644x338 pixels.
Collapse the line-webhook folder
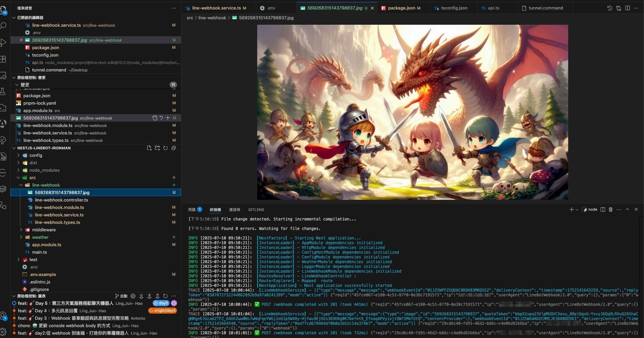(x=21, y=185)
